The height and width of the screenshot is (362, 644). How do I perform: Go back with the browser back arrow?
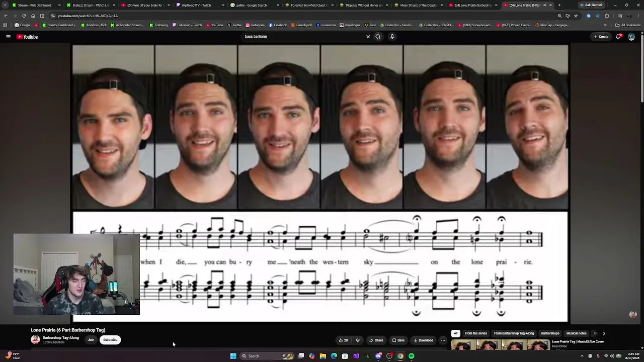(x=6, y=16)
